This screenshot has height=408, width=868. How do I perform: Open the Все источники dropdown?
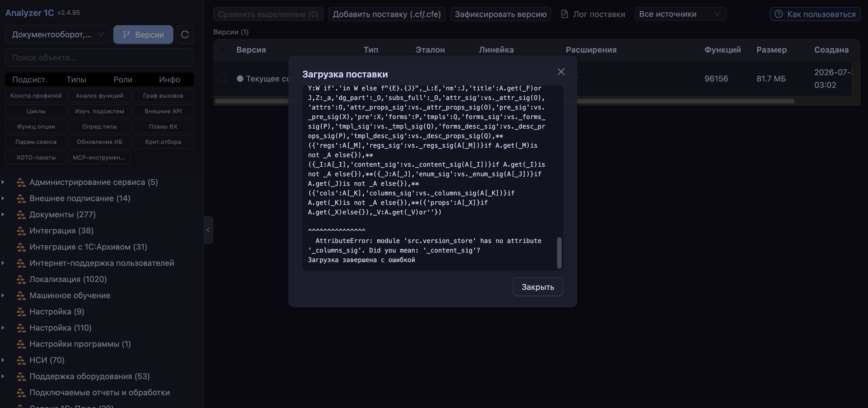[680, 14]
